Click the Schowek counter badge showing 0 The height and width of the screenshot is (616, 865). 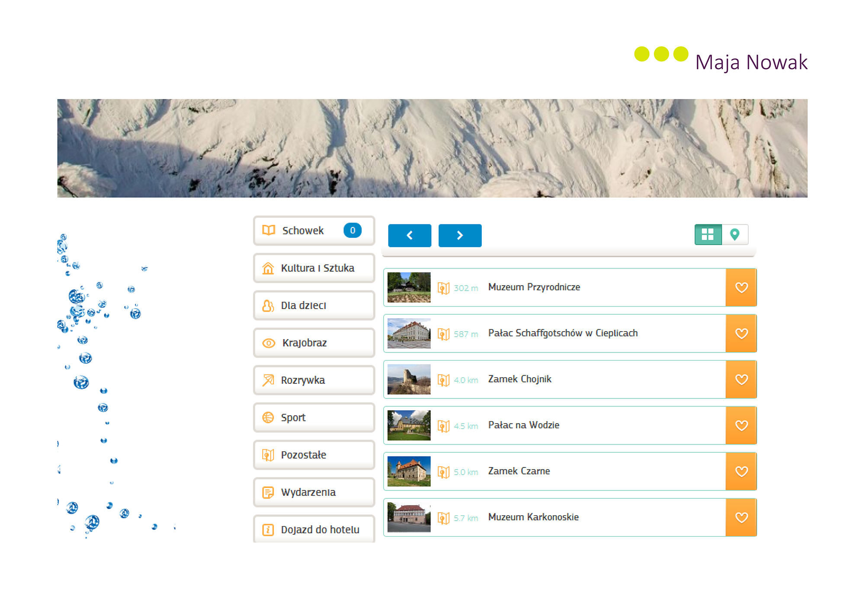[x=352, y=230]
